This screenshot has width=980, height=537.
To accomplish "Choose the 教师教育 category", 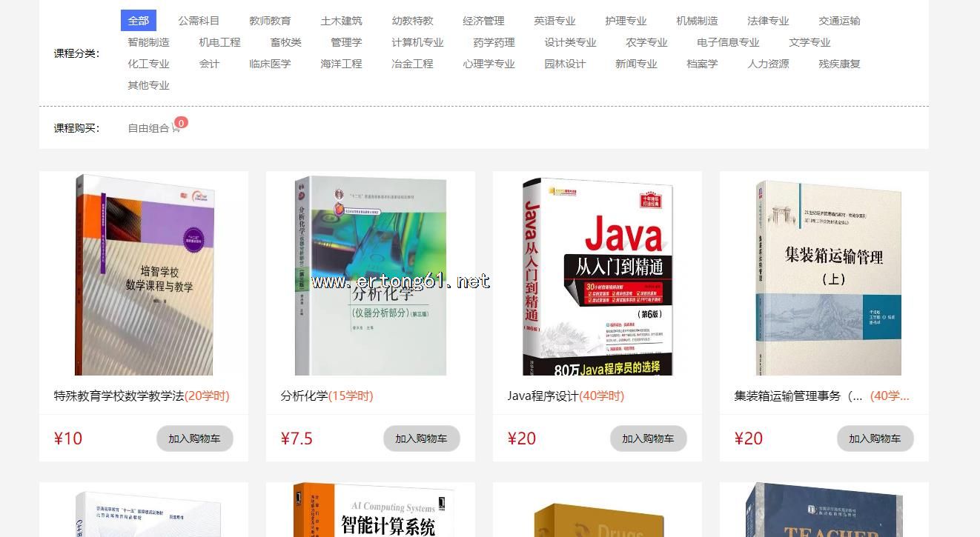I will pos(270,21).
